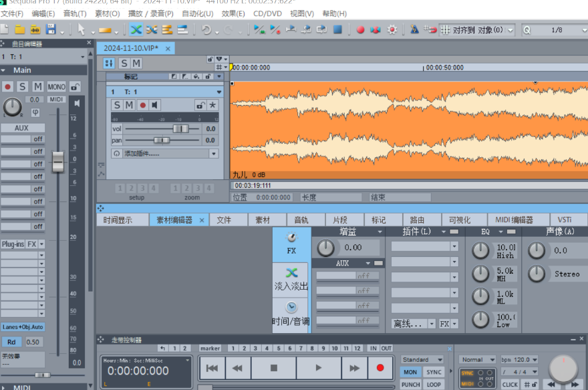Expand the track 1 name dropdown arrow

point(219,92)
